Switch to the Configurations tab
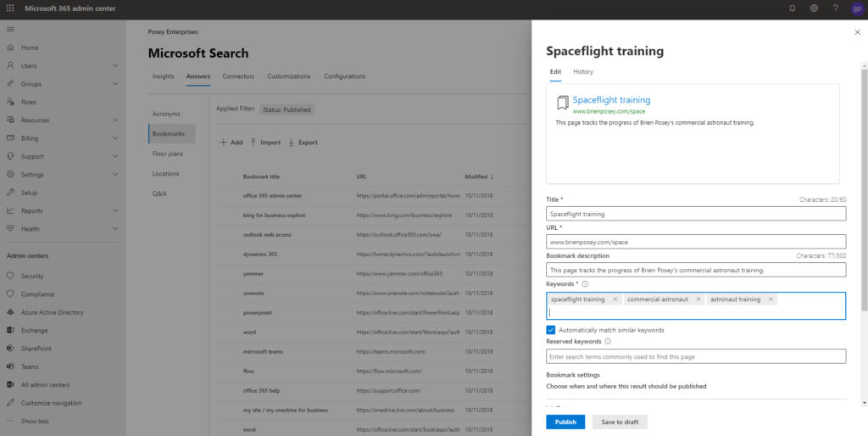 [x=344, y=76]
